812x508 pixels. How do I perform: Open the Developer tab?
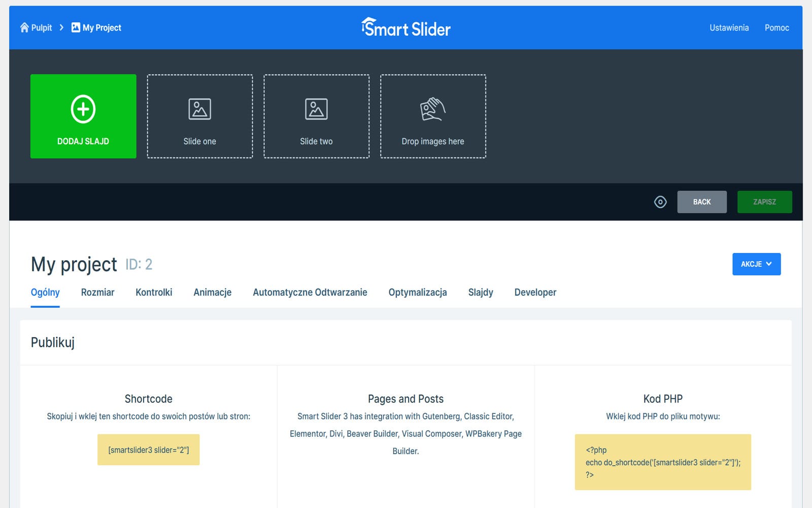pyautogui.click(x=535, y=293)
